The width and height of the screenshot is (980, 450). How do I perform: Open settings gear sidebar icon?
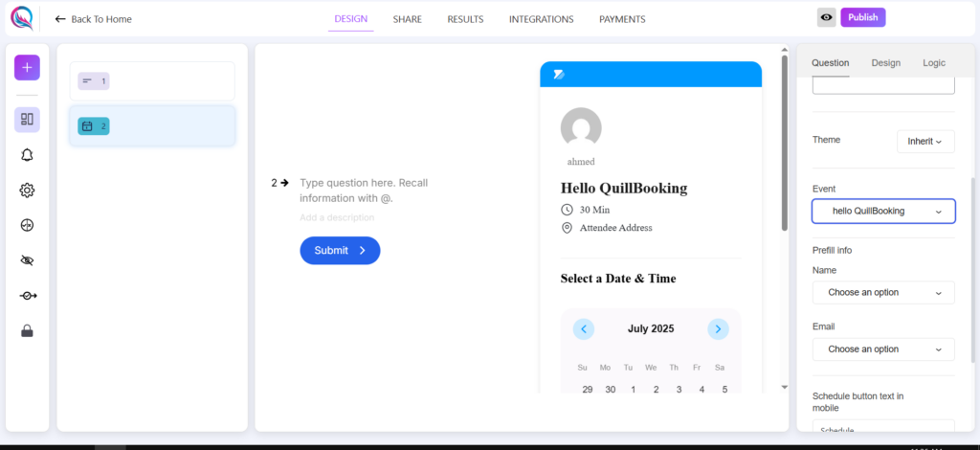click(27, 190)
